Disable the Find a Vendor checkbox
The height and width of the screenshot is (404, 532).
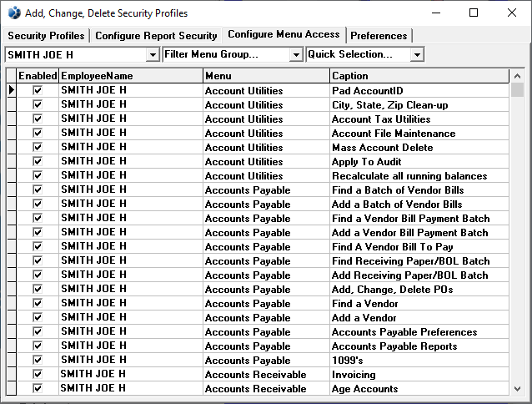38,304
